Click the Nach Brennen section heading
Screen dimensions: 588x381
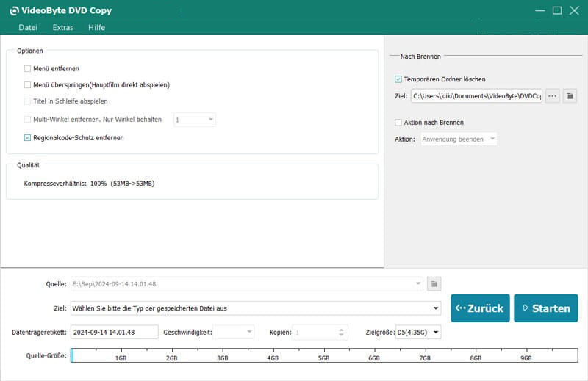420,57
